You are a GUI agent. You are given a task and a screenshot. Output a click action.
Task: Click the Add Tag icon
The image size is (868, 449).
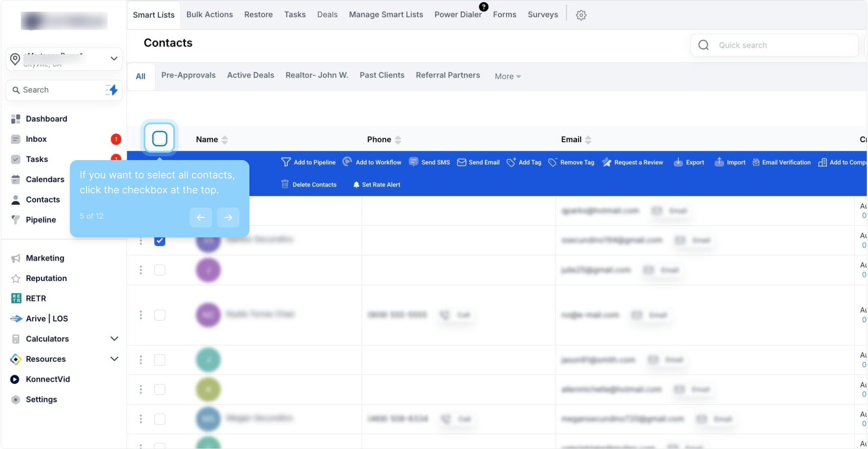pyautogui.click(x=511, y=162)
